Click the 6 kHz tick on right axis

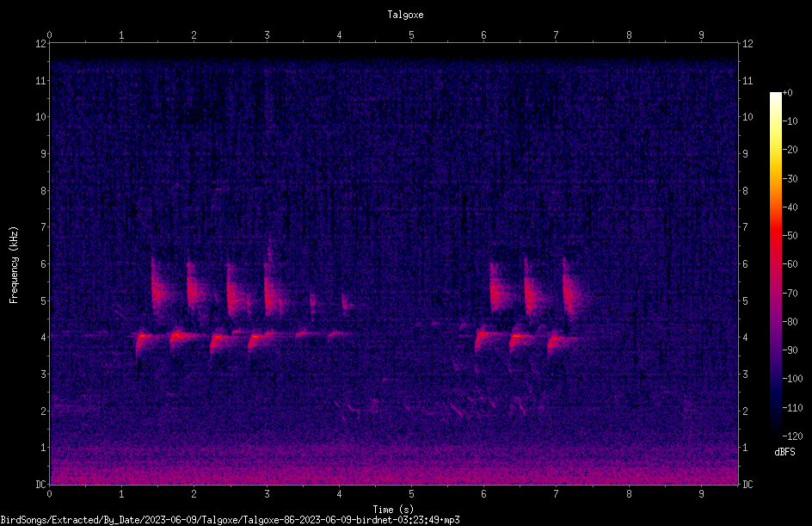(745, 264)
